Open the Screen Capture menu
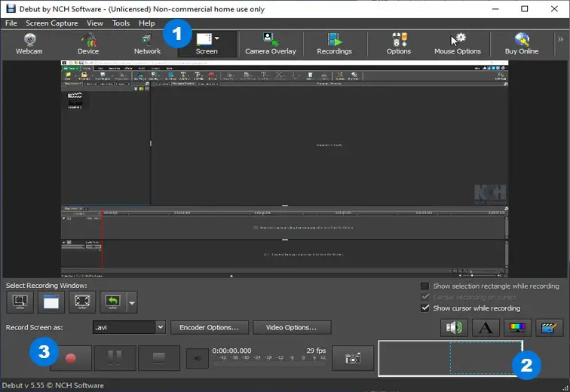 tap(51, 23)
